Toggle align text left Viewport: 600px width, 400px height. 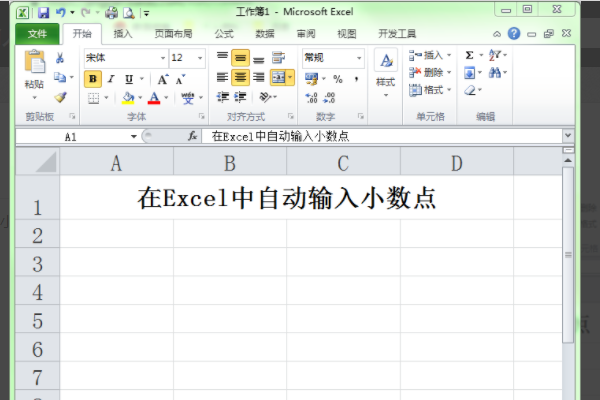222,78
